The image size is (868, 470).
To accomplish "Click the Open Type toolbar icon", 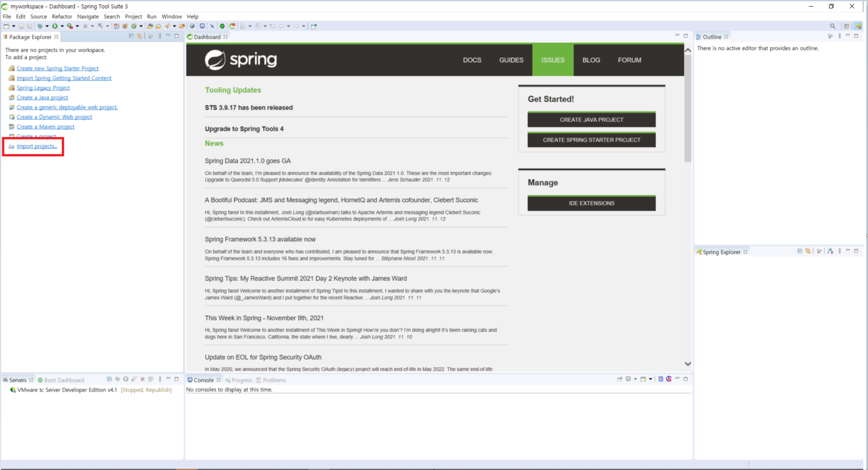I will click(150, 26).
